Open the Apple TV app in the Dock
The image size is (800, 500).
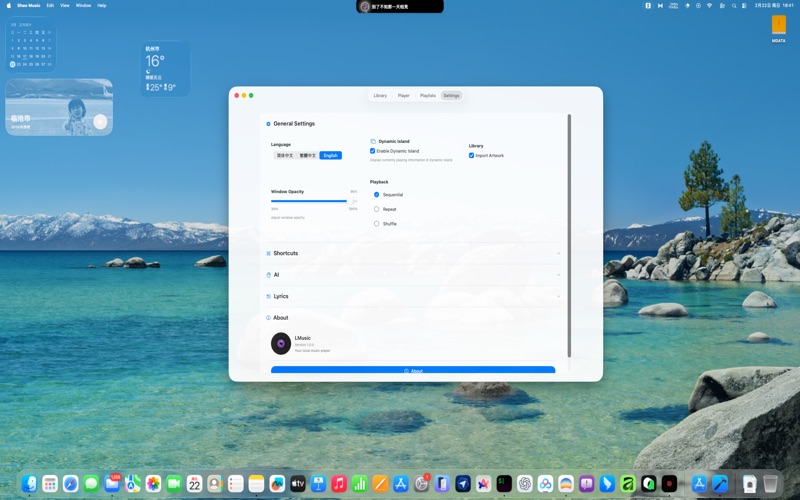pyautogui.click(x=297, y=484)
